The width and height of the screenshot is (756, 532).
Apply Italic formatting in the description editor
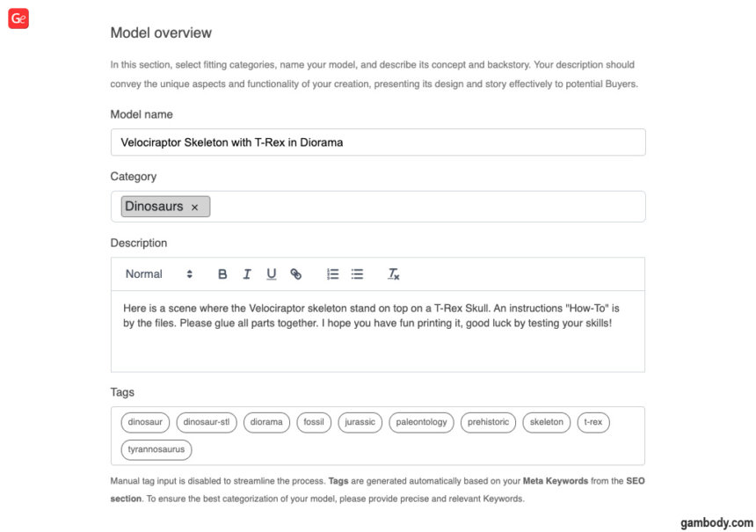click(247, 273)
